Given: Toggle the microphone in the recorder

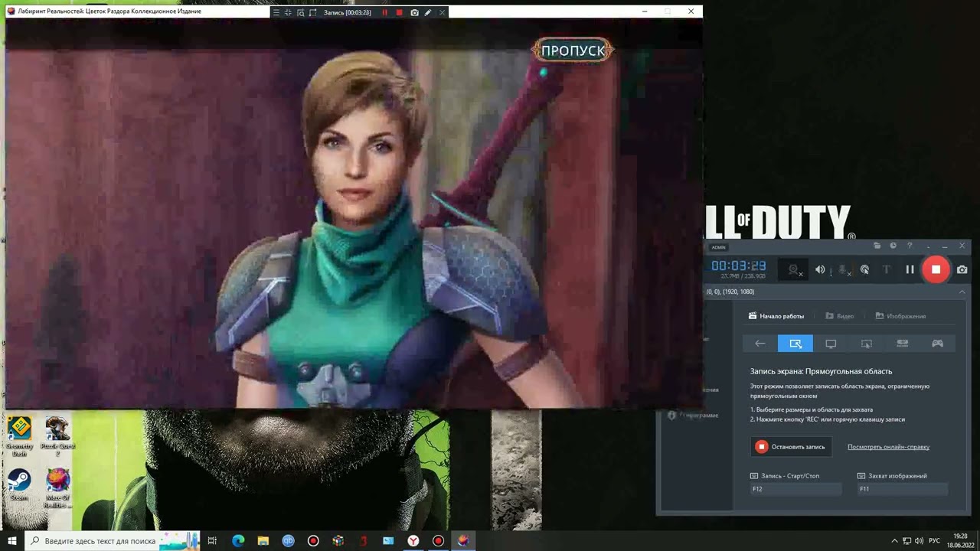Looking at the screenshot, I should [x=843, y=269].
